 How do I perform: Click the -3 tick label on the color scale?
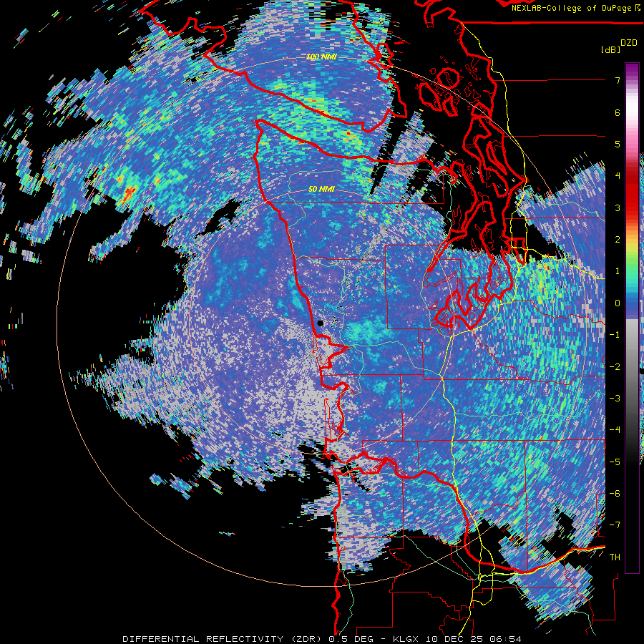coord(615,399)
